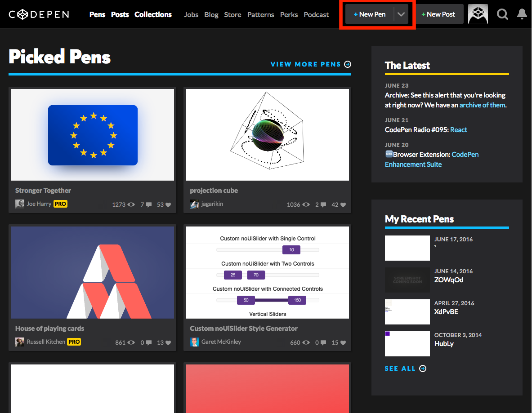Follow the archive of them link
This screenshot has width=532, height=413.
[482, 105]
